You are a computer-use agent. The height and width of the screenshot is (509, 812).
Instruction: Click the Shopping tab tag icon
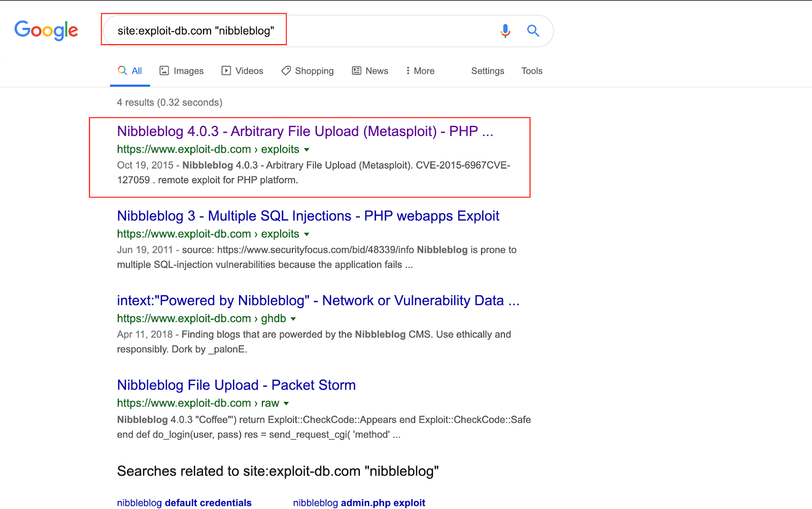tap(286, 71)
